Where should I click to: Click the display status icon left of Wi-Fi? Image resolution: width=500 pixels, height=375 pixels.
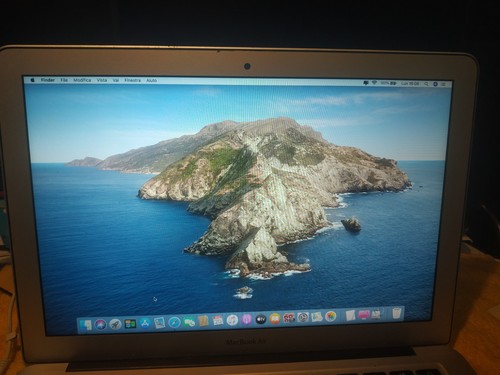366,83
